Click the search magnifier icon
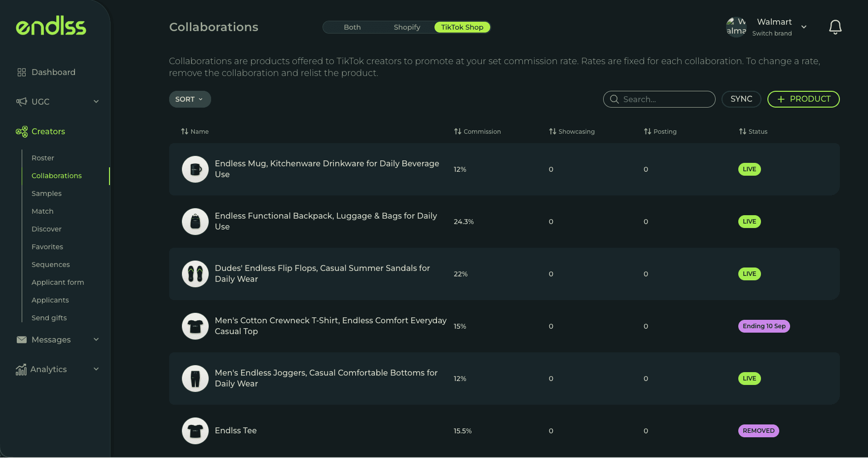Image resolution: width=868 pixels, height=458 pixels. [x=615, y=99]
